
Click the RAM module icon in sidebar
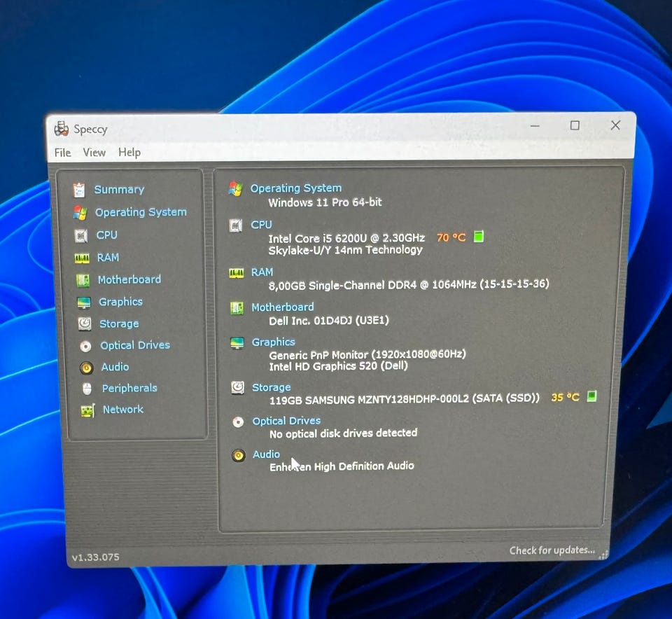click(82, 258)
